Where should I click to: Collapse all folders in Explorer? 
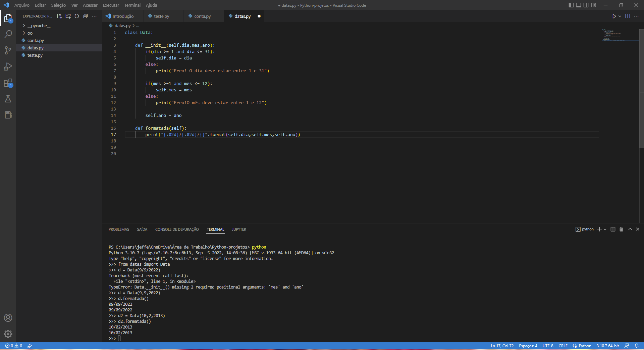click(86, 16)
